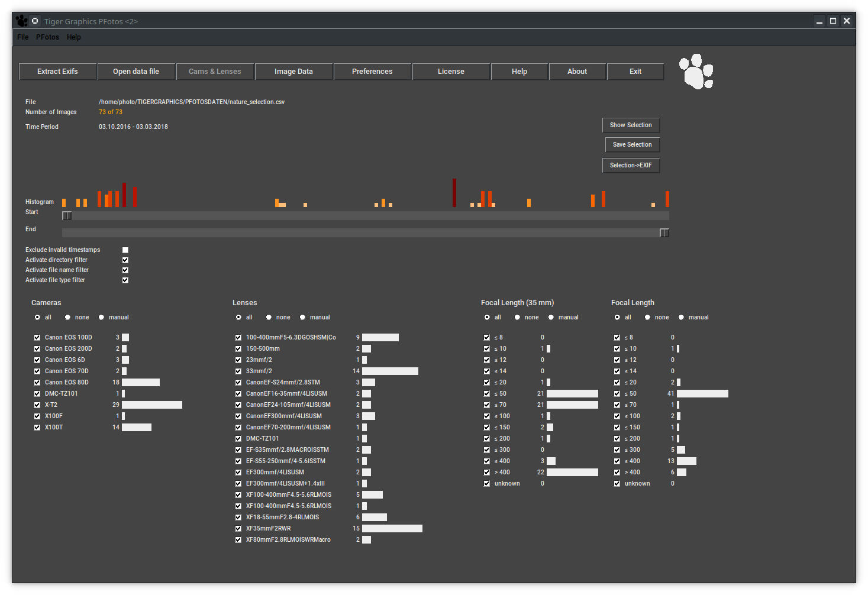This screenshot has width=868, height=595.
Task: Disable Activate directory filter checkbox
Action: pyautogui.click(x=125, y=260)
